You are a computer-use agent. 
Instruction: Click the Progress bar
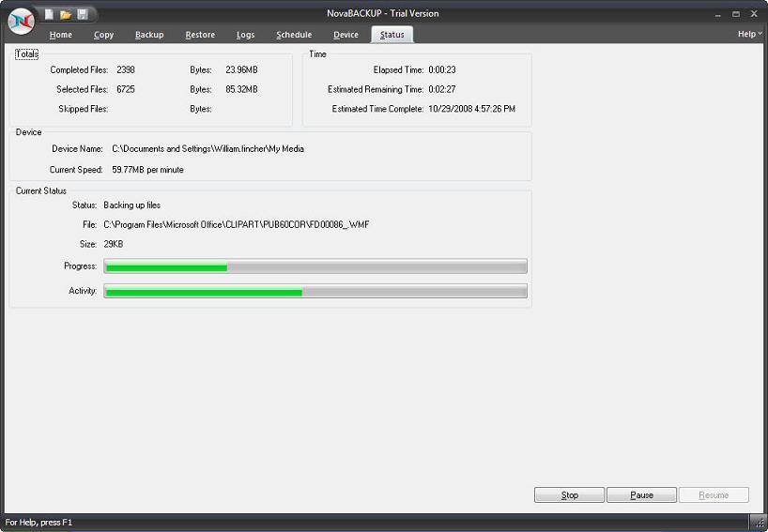[x=315, y=266]
